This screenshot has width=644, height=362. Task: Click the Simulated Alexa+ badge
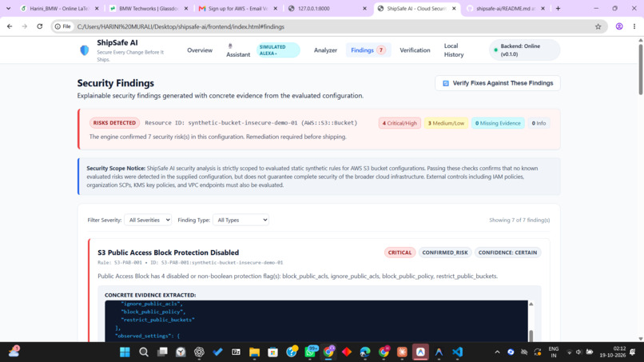pos(278,50)
